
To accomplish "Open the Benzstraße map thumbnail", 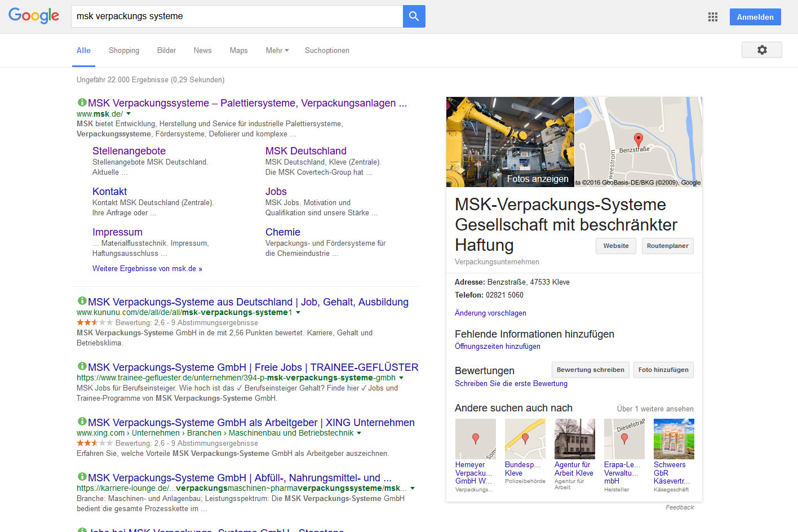I will 639,142.
